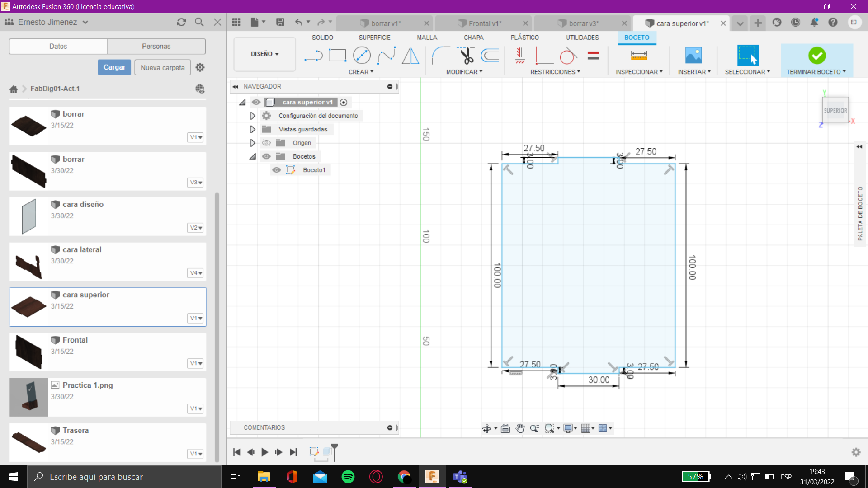The image size is (868, 488).
Task: Open the CREAR dropdown menu
Action: pyautogui.click(x=361, y=72)
